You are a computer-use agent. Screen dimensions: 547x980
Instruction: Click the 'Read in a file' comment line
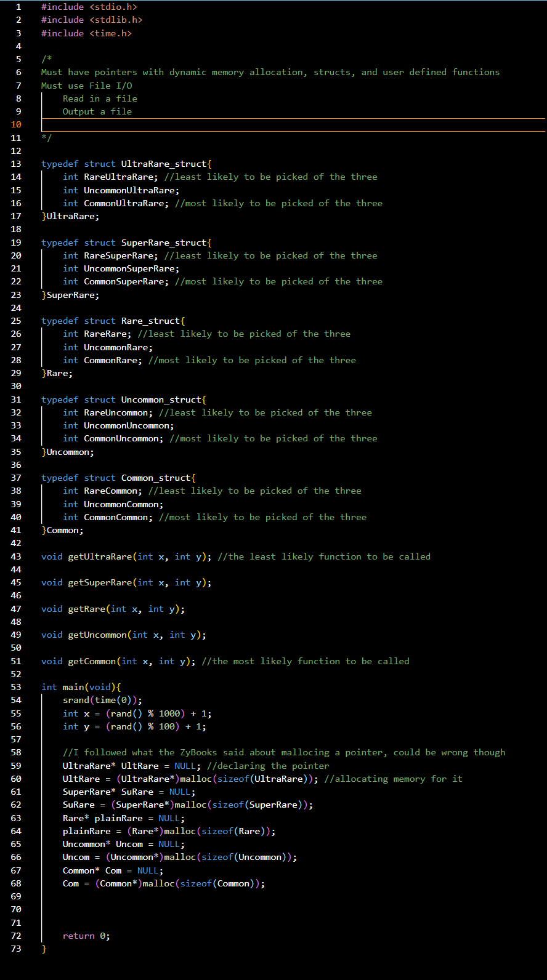[100, 98]
